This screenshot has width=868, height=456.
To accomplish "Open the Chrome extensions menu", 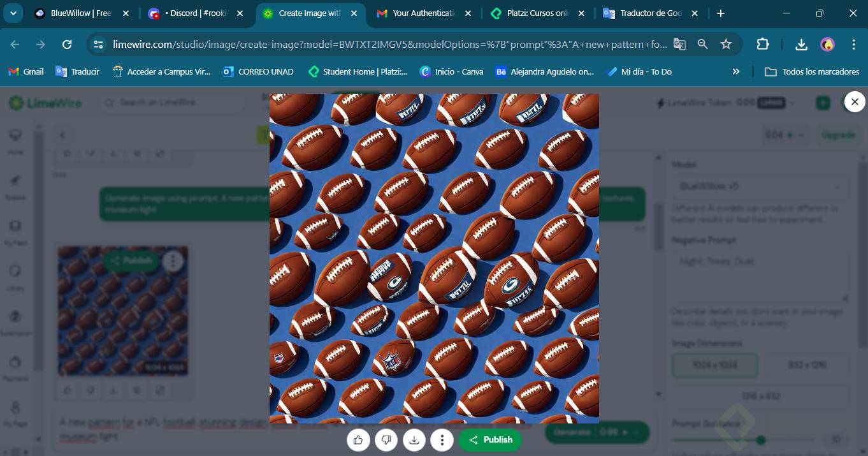I will [x=763, y=44].
